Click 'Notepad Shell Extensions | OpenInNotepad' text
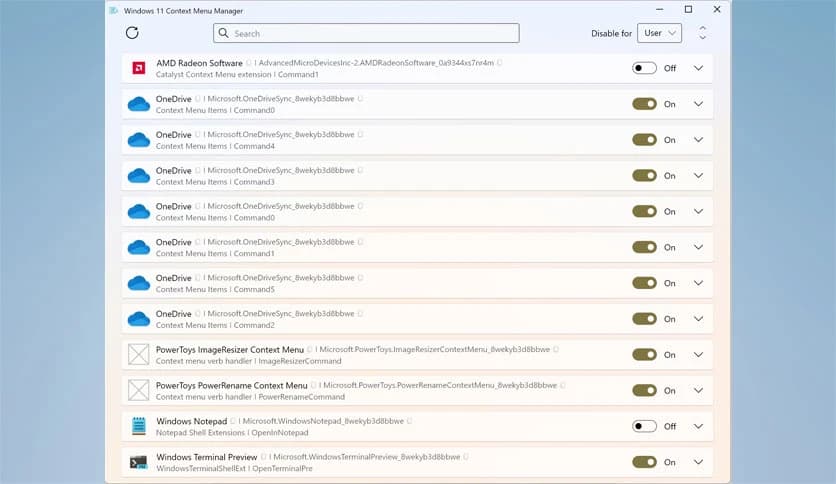The width and height of the screenshot is (836, 484). click(232, 433)
